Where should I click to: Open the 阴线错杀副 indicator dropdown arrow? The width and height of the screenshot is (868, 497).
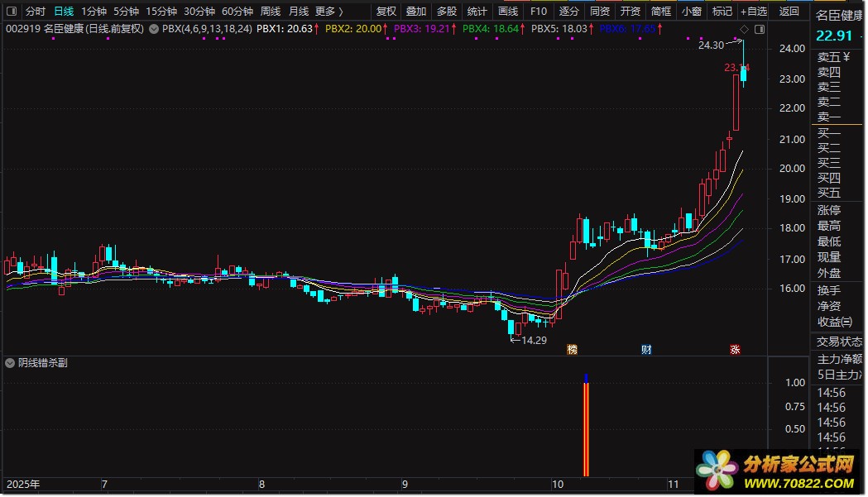[x=10, y=363]
